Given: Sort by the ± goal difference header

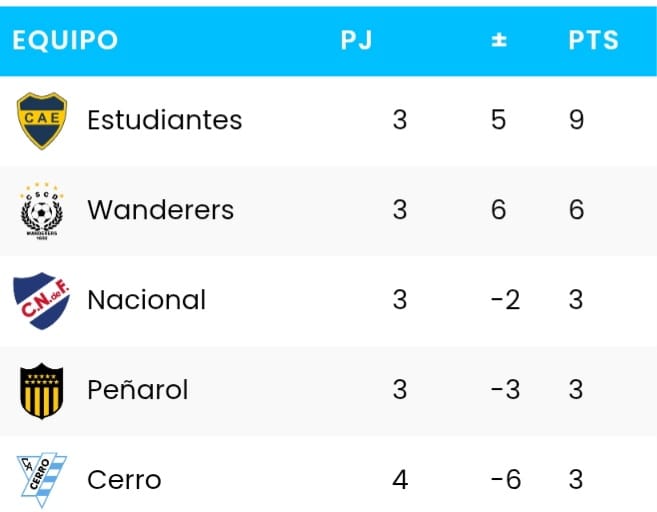Looking at the screenshot, I should coord(498,40).
